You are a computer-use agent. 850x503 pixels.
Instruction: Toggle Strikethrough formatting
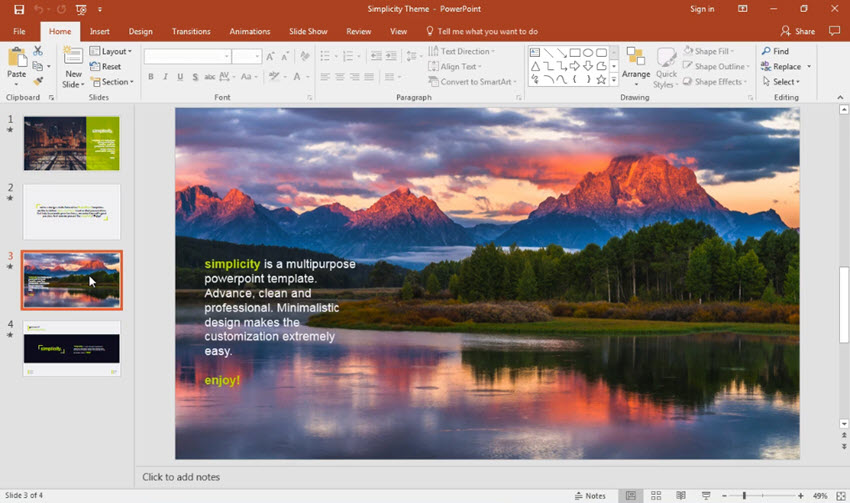209,77
